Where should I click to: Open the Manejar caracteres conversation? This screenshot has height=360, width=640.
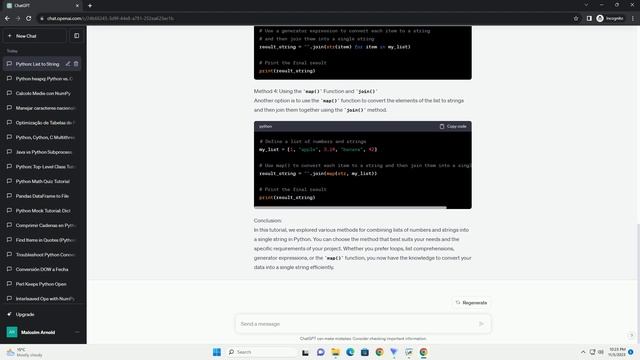click(x=43, y=108)
